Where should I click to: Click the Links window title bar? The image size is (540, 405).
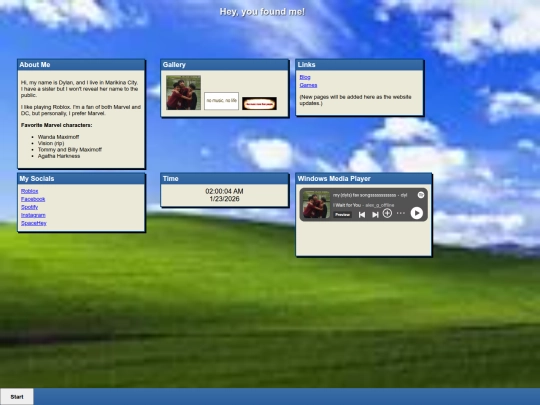360,65
